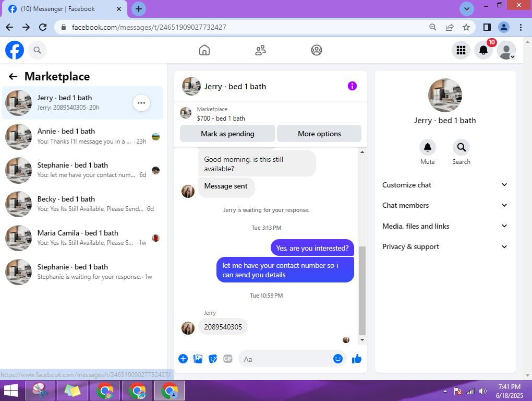
Task: Click the address bar URL
Action: (149, 27)
